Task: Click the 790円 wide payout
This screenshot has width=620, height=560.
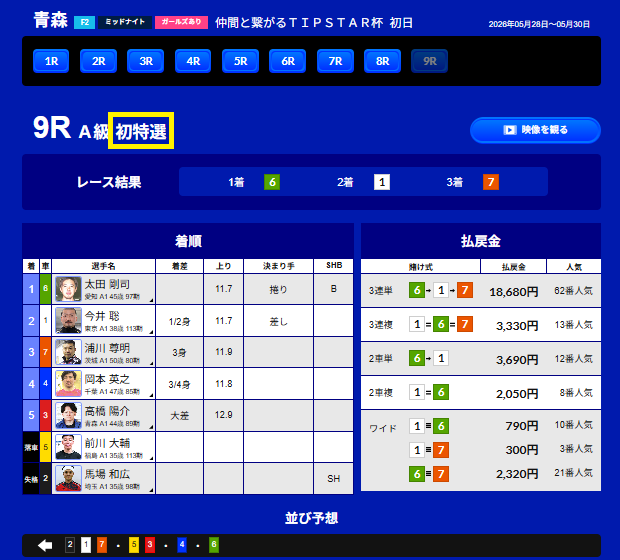Action: [x=522, y=426]
